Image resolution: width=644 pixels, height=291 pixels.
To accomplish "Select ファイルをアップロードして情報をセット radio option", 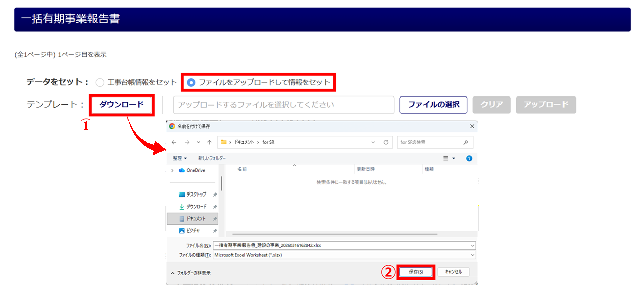I will pos(191,82).
